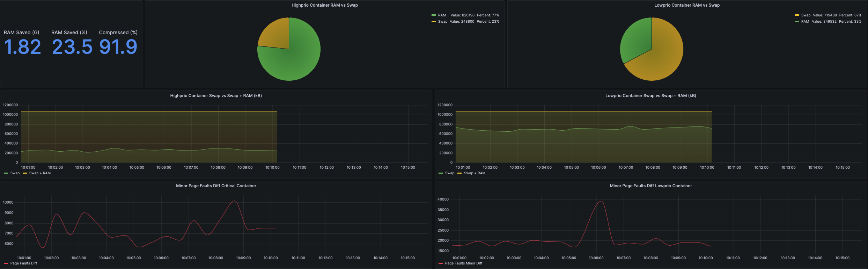Viewport: 868px width, 269px height.
Task: Click yellow Swap + RAM swatch in Lowprio time-series legend
Action: coord(459,173)
